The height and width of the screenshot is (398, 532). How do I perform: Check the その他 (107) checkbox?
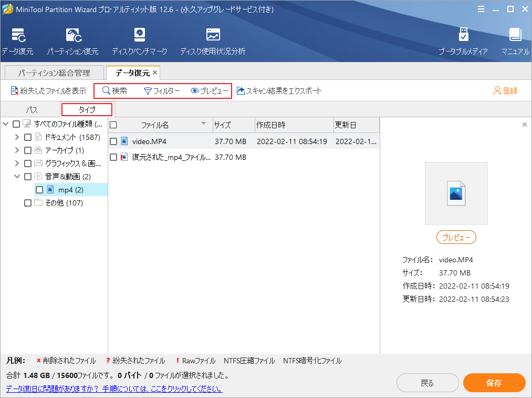tap(27, 202)
